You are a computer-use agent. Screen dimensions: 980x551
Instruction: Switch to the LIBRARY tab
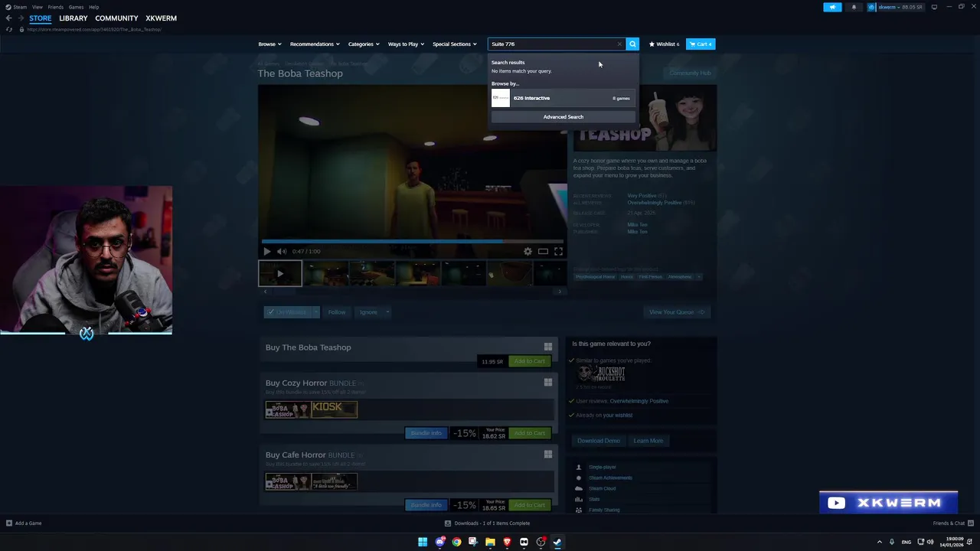click(x=73, y=18)
